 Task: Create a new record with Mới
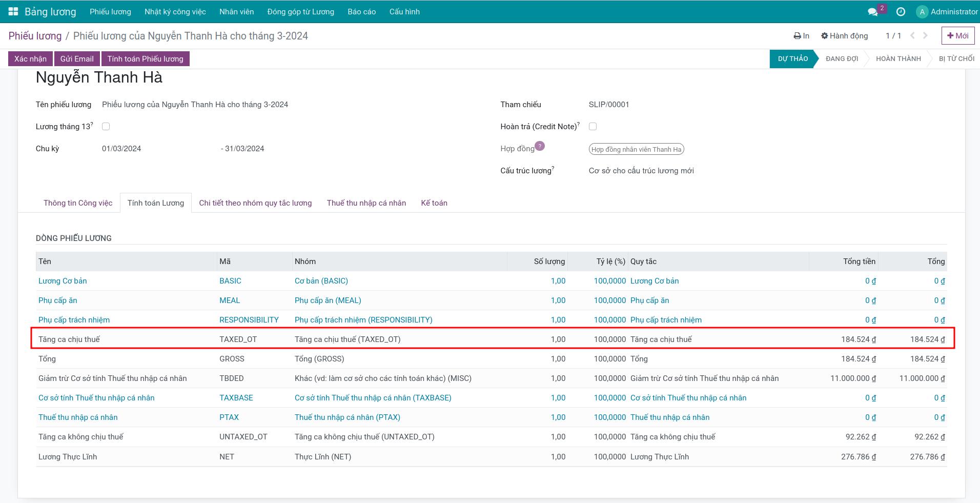coord(957,36)
